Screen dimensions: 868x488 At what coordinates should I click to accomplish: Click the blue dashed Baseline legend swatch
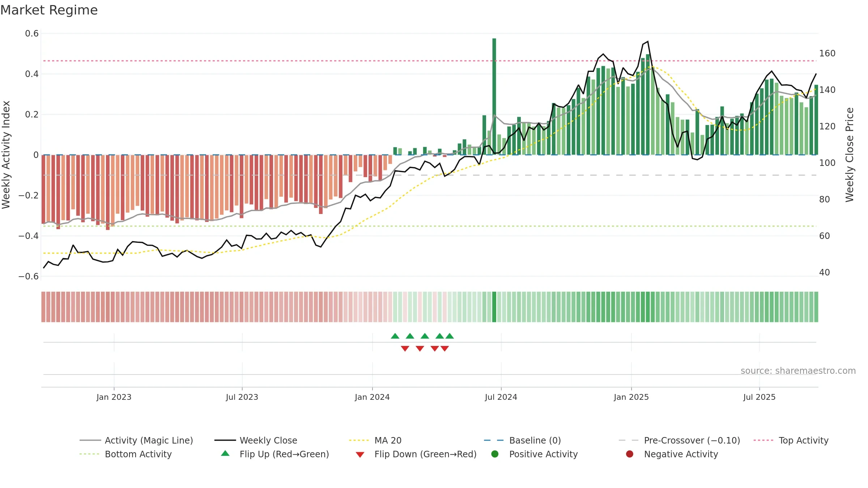tap(494, 440)
